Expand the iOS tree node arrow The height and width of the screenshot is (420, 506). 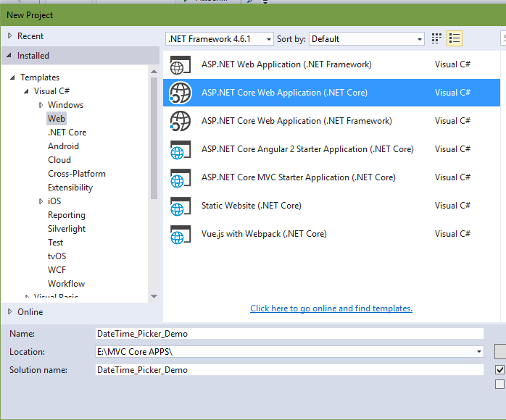point(41,201)
